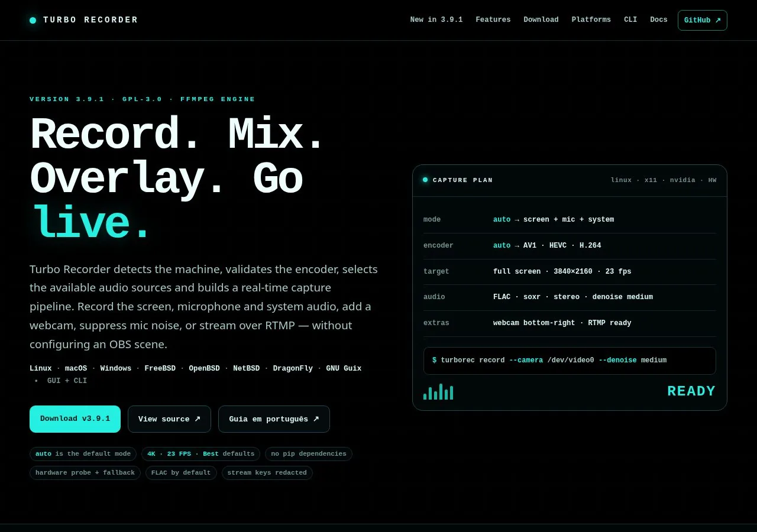Click 'webcam bottom-right · RTMP ready' value
Screen dimensions: 757x532
point(562,323)
